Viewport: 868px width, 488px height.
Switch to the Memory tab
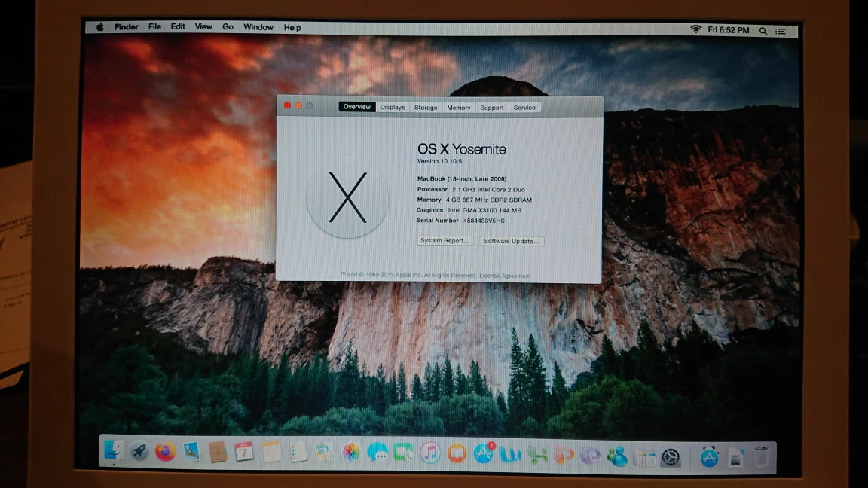tap(459, 108)
